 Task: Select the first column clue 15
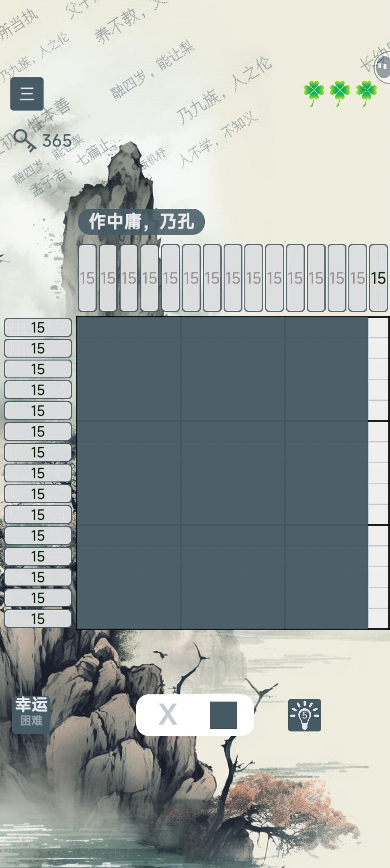(87, 278)
